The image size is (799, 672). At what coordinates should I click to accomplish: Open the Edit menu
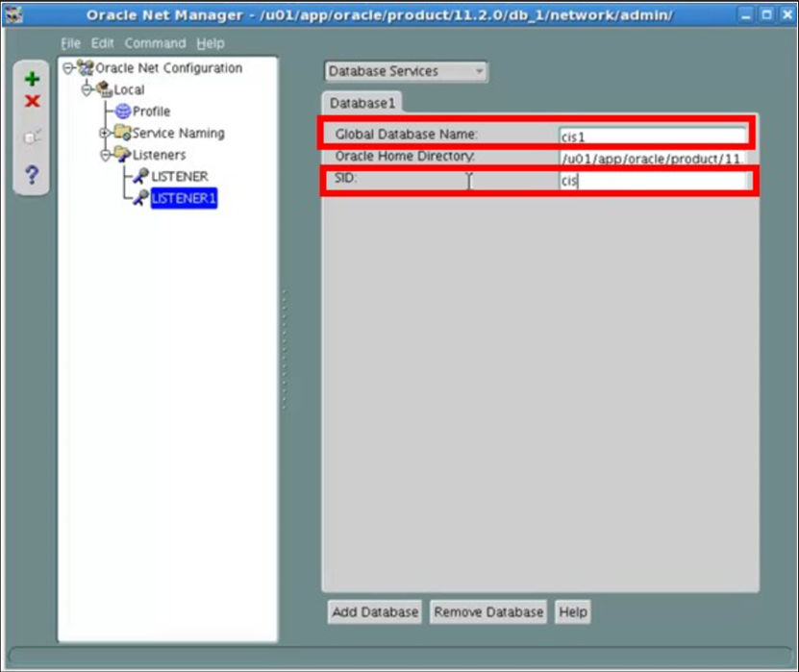click(x=102, y=43)
